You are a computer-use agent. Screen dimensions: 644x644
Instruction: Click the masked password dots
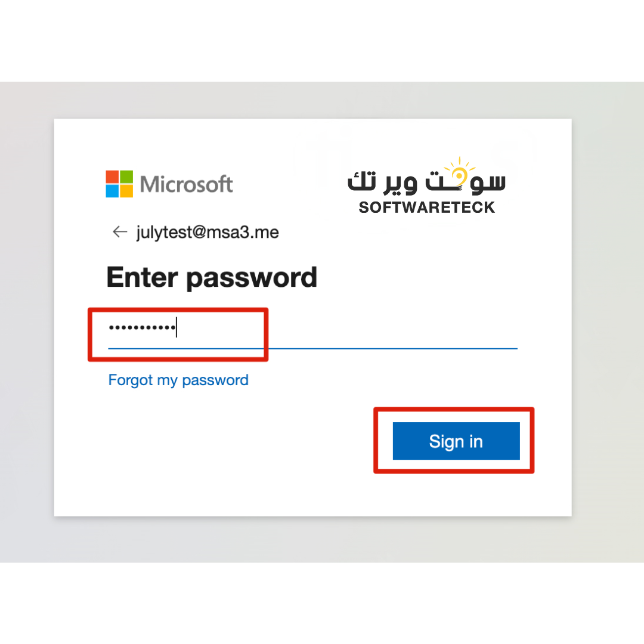pos(141,328)
